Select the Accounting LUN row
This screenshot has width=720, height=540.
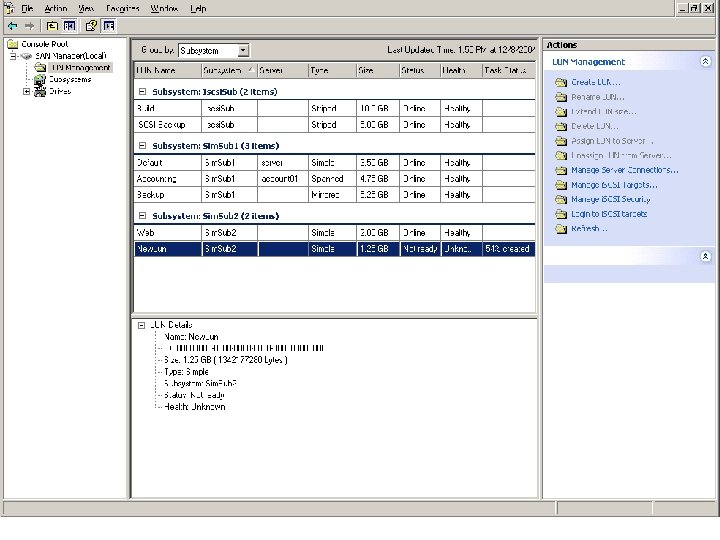[156, 179]
